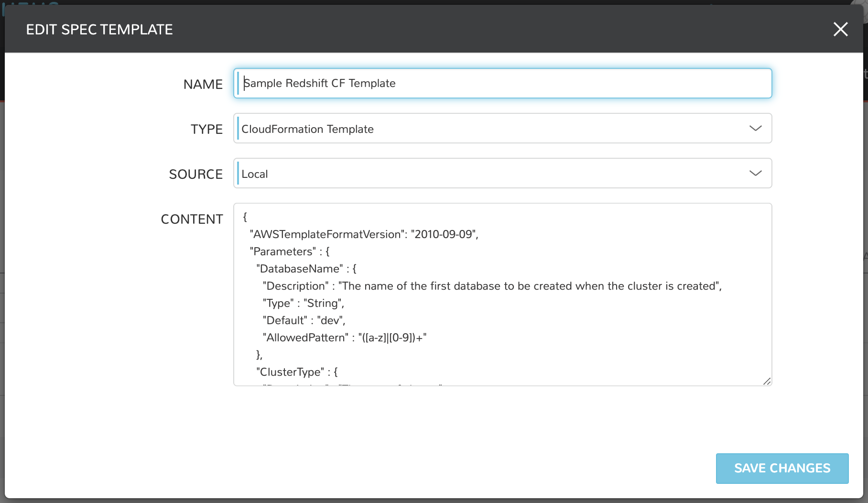Place cursor on the AllowedPattern line
This screenshot has width=868, height=503.
(x=344, y=338)
